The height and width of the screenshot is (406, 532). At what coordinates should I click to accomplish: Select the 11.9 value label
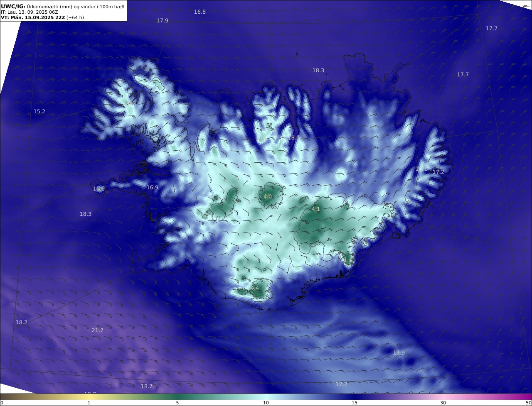tap(399, 352)
